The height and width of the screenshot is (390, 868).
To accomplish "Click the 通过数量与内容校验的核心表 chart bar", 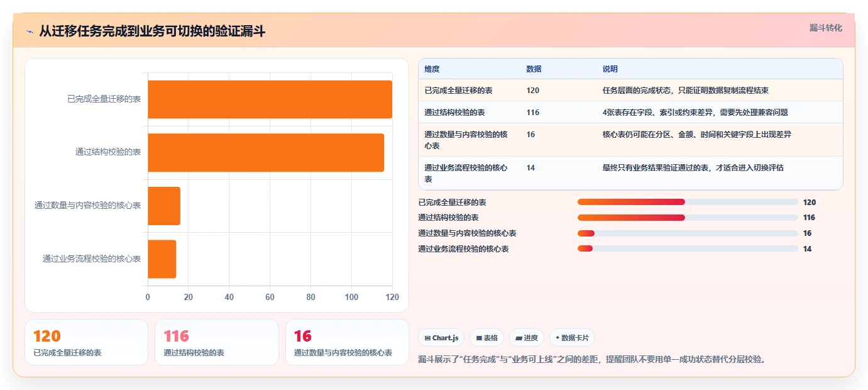I will click(x=164, y=206).
